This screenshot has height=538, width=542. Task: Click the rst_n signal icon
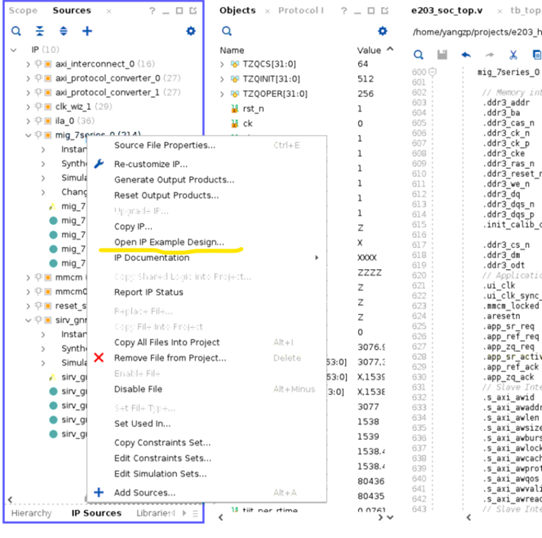point(235,109)
